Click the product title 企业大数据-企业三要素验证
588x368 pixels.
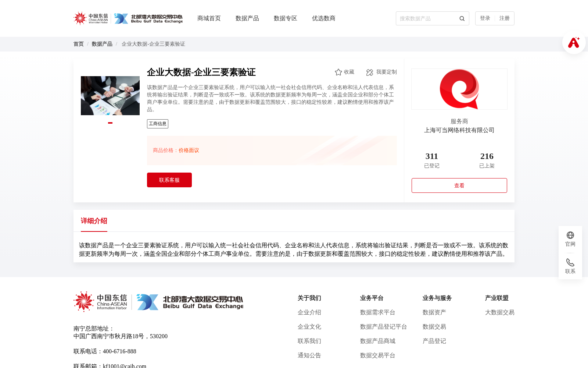(201, 72)
